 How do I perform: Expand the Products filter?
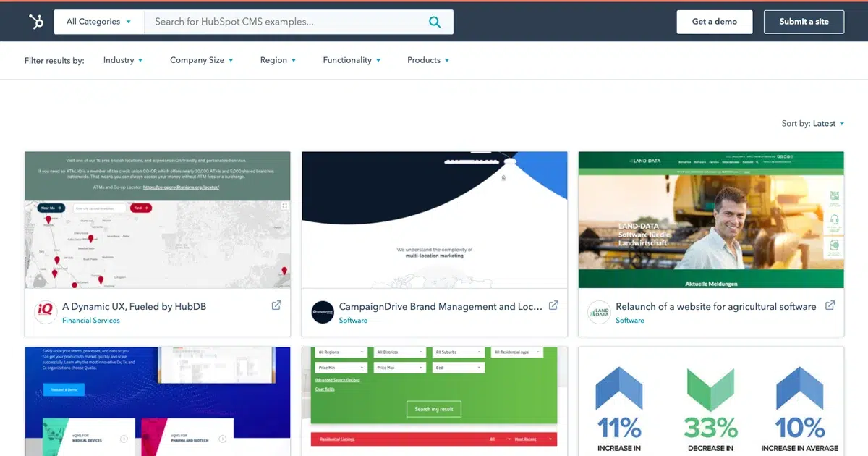428,60
